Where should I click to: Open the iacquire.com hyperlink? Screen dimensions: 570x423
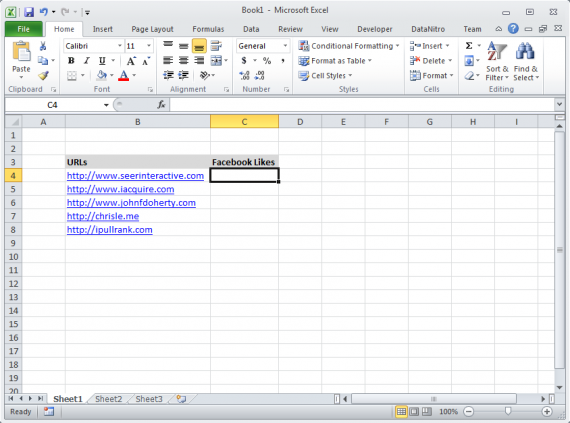point(120,189)
